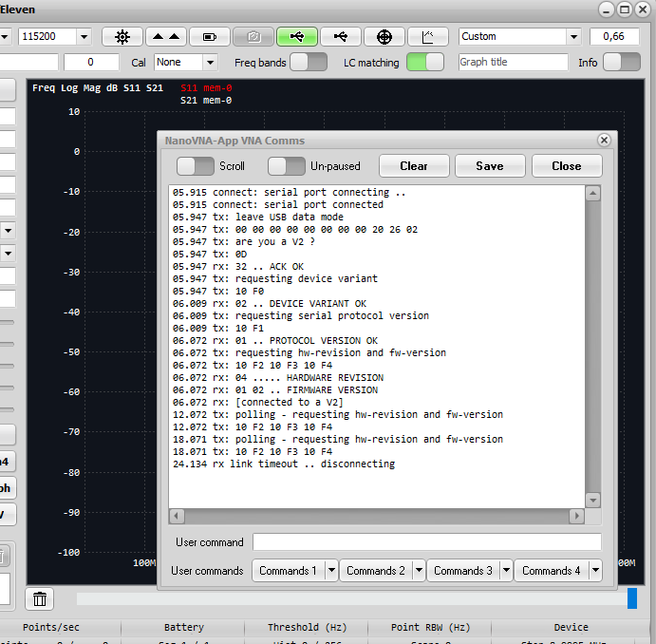
Task: Click the blue progress bar marker
Action: [631, 598]
